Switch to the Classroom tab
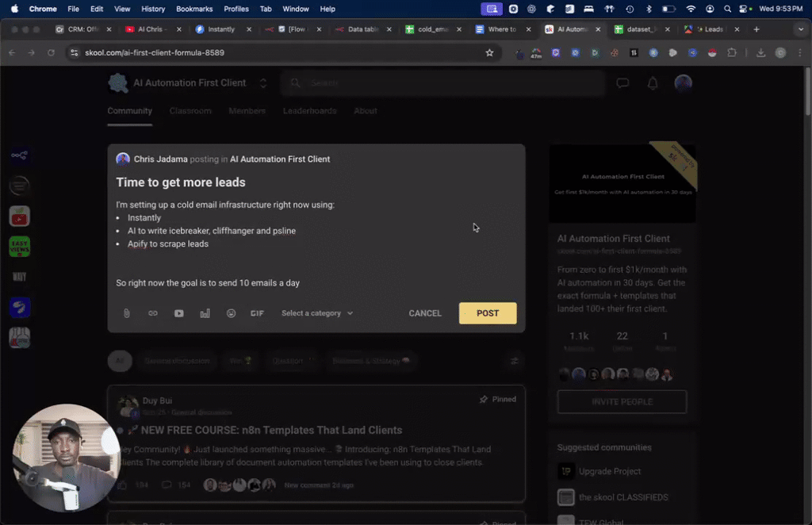Image resolution: width=812 pixels, height=525 pixels. point(190,111)
